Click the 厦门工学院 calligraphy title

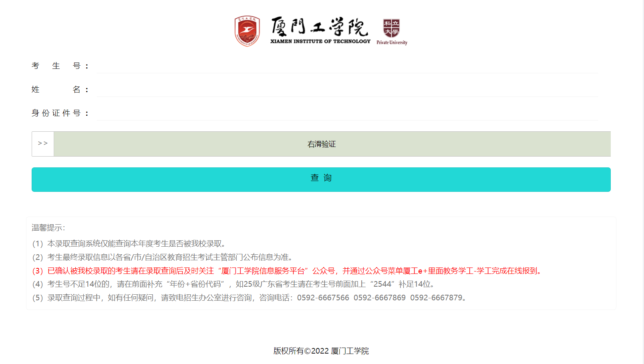[x=319, y=27]
